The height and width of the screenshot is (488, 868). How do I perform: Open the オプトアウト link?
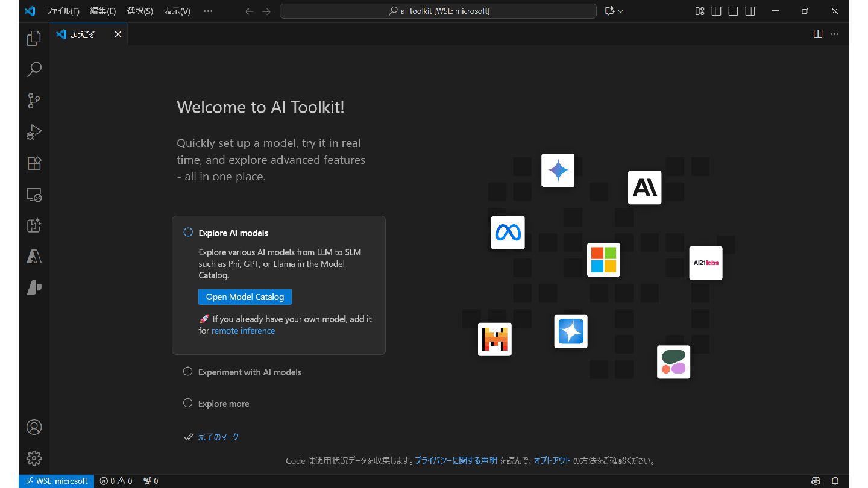[552, 460]
